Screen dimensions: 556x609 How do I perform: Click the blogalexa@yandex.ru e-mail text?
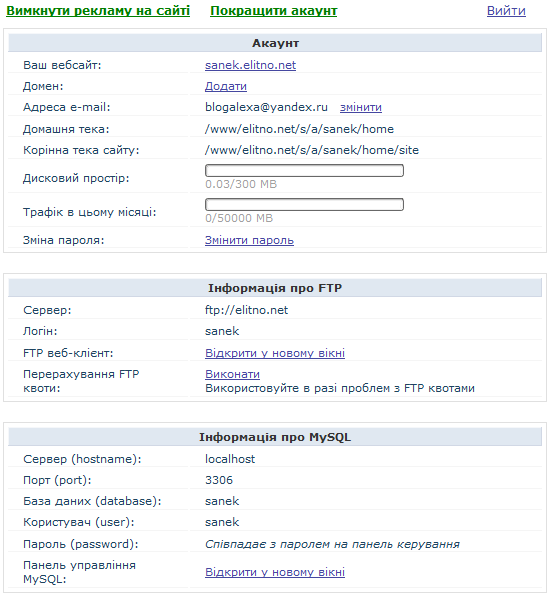click(x=266, y=107)
